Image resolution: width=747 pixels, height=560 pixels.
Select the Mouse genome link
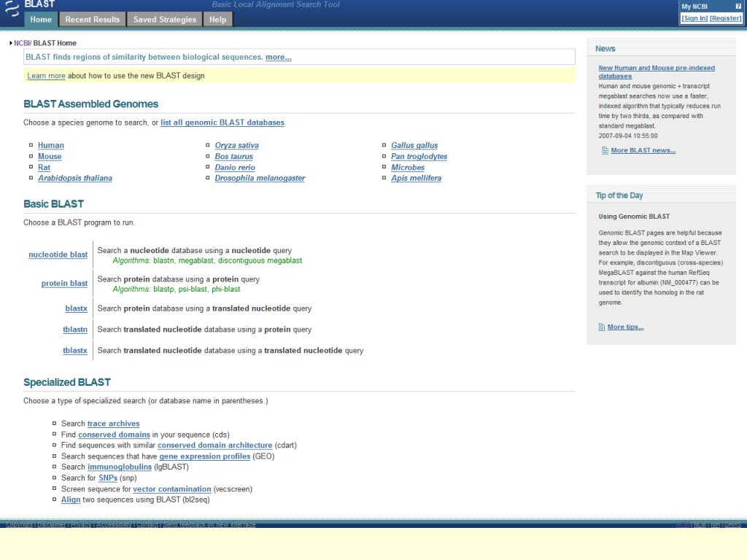click(x=50, y=156)
